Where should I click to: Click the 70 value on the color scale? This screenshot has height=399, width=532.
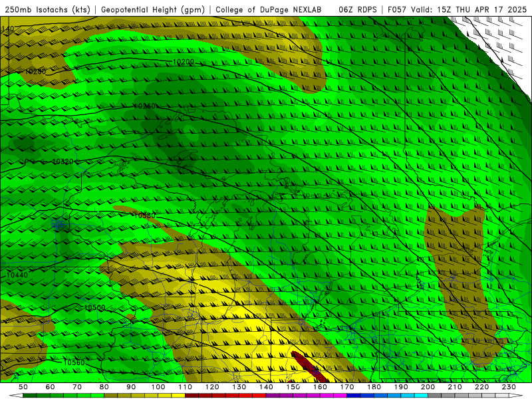[x=77, y=387]
